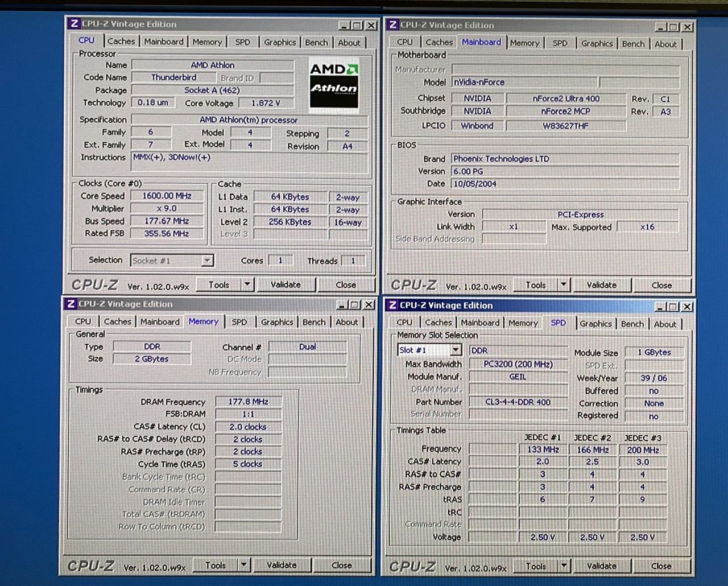Click the CPU-Z logo icon in the CPU window title bar
The image size is (728, 586).
point(74,24)
